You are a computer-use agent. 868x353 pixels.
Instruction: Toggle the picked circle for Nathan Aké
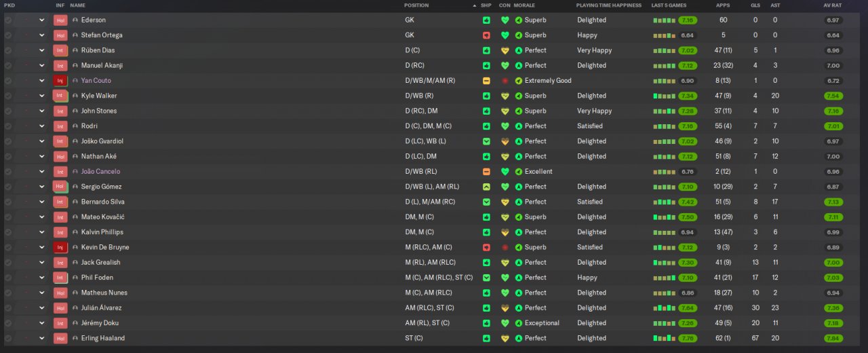[8, 157]
